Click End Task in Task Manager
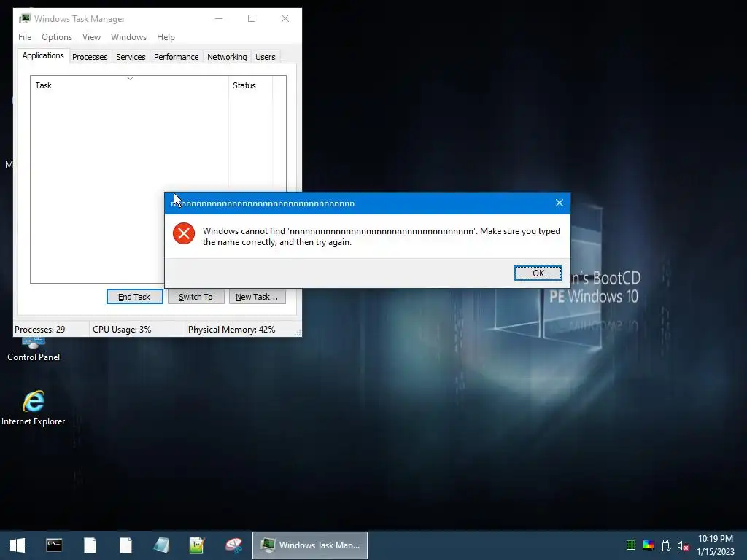 (x=134, y=297)
